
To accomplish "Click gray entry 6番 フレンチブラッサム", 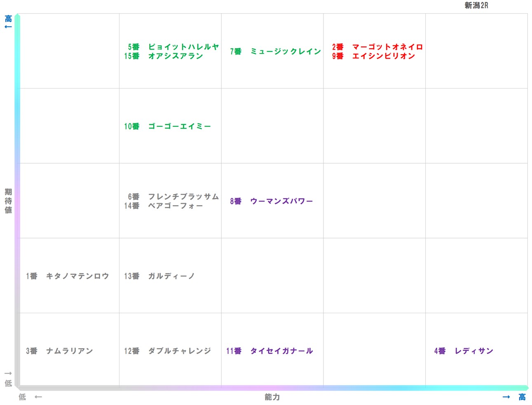I will click(x=173, y=197).
